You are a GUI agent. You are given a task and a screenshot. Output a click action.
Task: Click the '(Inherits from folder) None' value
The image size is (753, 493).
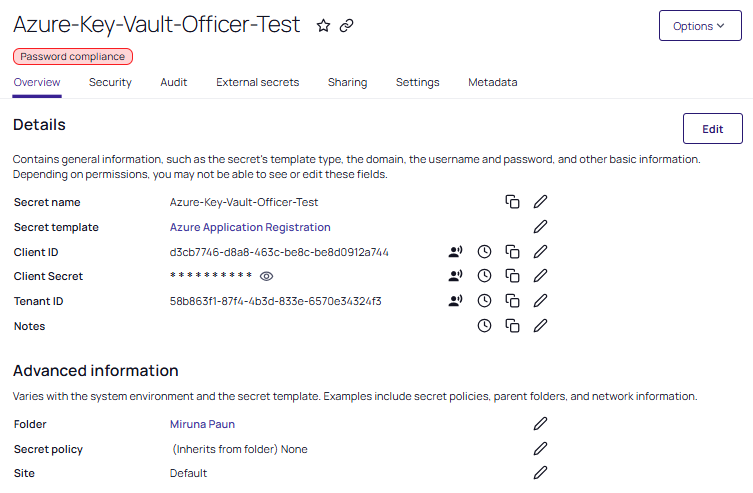[x=240, y=449]
